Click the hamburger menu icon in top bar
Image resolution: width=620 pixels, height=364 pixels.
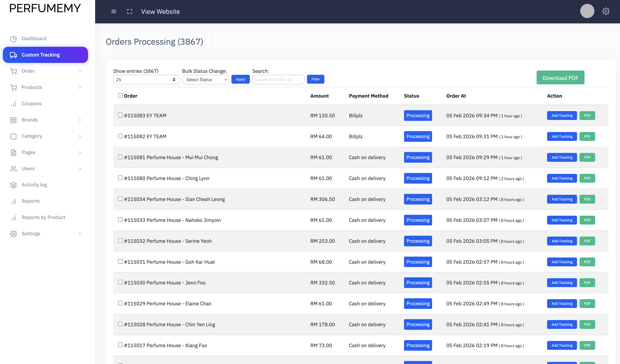coord(114,12)
